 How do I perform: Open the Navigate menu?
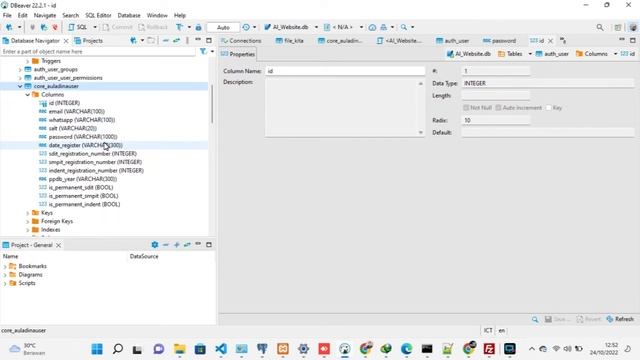(45, 15)
